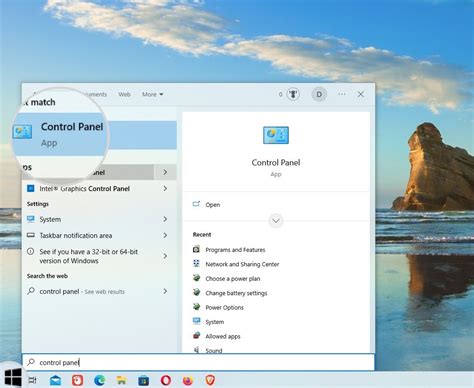Expand more actions chevron below Open

click(x=276, y=221)
